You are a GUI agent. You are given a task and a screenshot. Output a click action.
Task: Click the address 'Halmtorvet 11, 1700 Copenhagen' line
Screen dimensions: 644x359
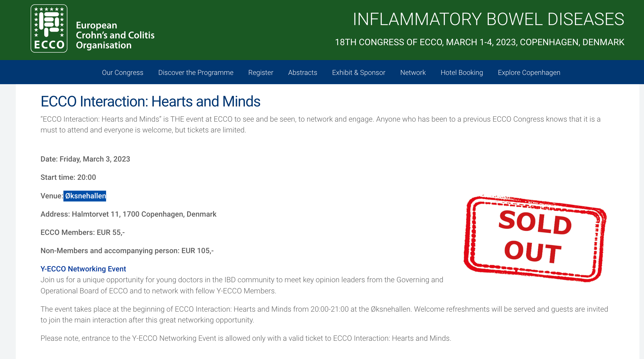[x=128, y=214]
